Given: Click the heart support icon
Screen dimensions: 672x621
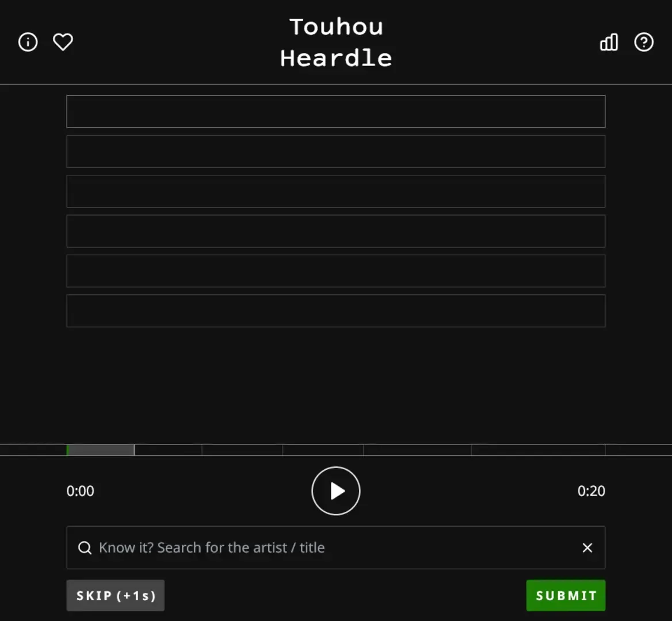Looking at the screenshot, I should coord(63,42).
